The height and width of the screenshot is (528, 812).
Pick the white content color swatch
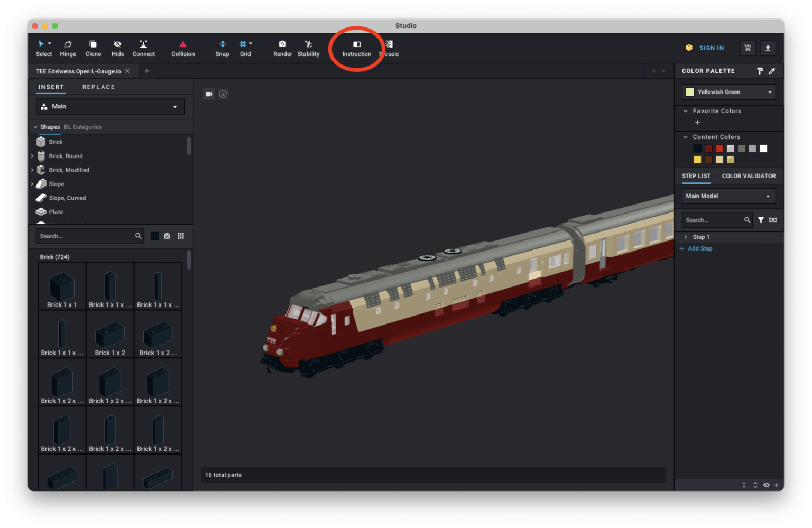tap(763, 149)
